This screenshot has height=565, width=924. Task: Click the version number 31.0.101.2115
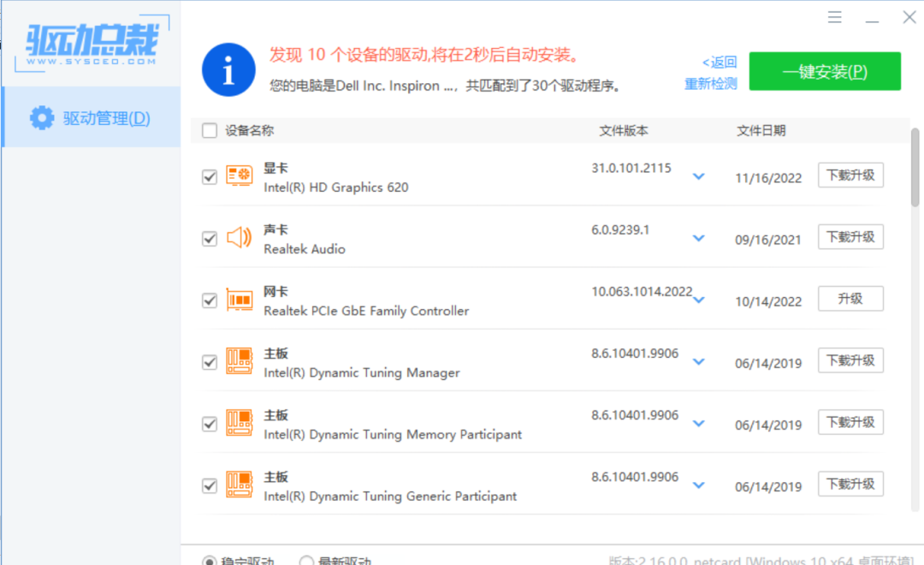point(631,168)
